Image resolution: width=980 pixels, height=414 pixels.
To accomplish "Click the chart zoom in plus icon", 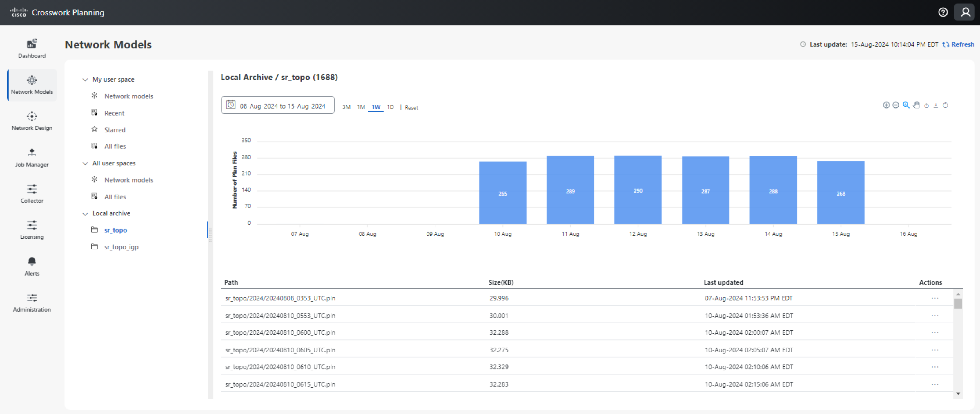I will point(886,105).
